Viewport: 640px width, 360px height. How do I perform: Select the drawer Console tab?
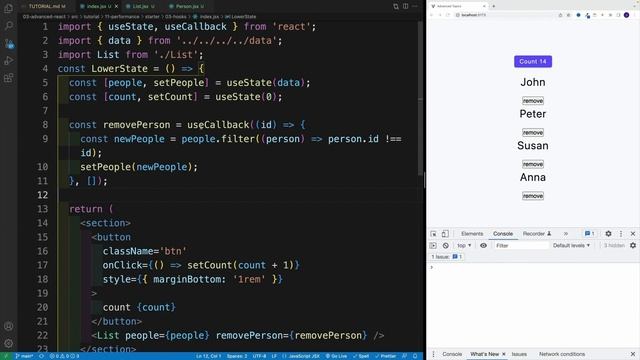452,354
